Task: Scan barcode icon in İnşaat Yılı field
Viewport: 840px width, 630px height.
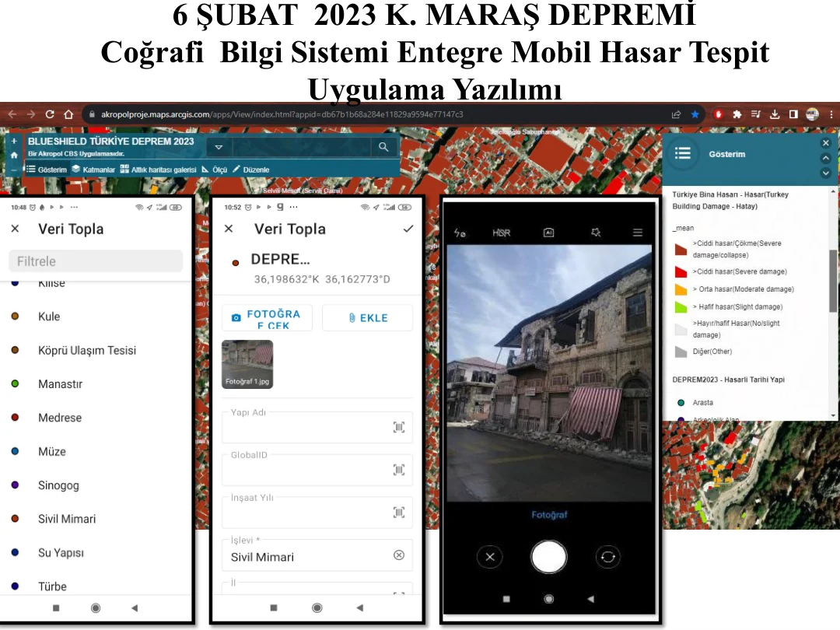Action: click(x=399, y=513)
